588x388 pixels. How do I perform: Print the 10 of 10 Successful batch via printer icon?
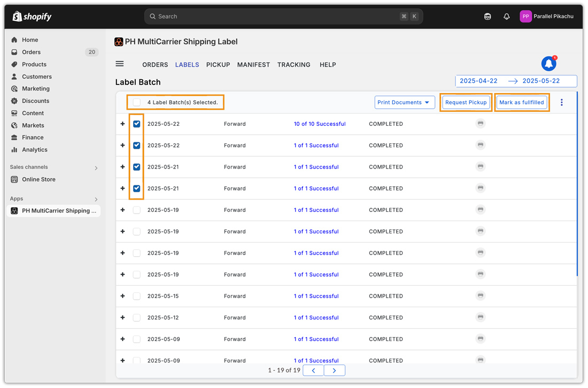click(x=481, y=124)
